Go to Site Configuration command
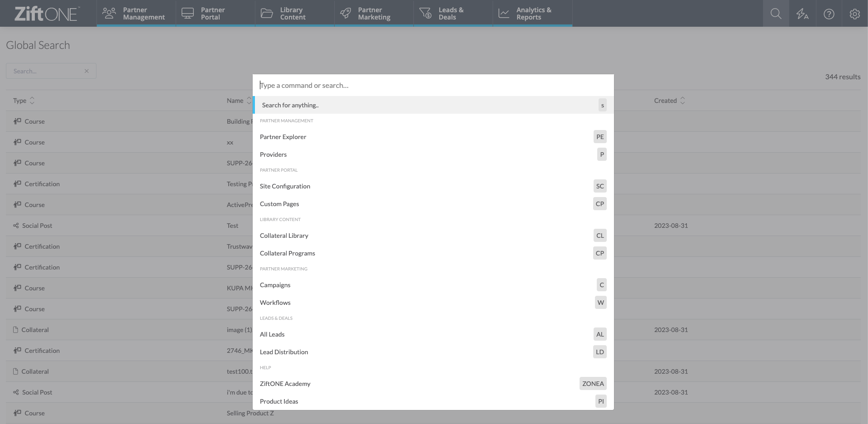This screenshot has width=868, height=424. [433, 186]
